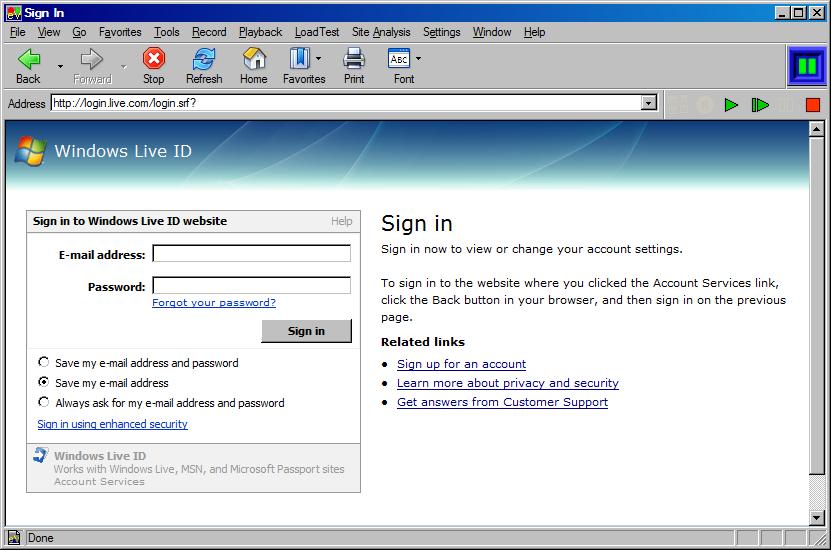Open the LoadTest menu
831x550 pixels.
pos(317,32)
